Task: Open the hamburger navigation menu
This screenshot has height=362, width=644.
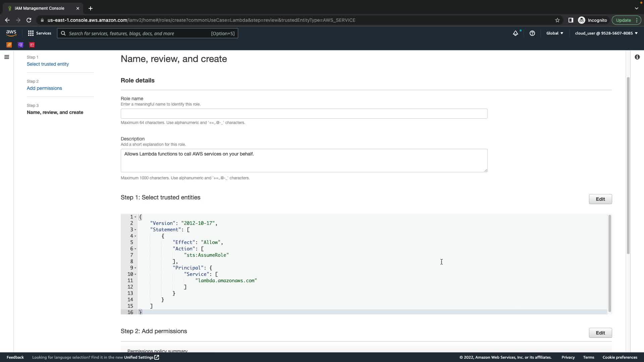Action: [x=6, y=57]
